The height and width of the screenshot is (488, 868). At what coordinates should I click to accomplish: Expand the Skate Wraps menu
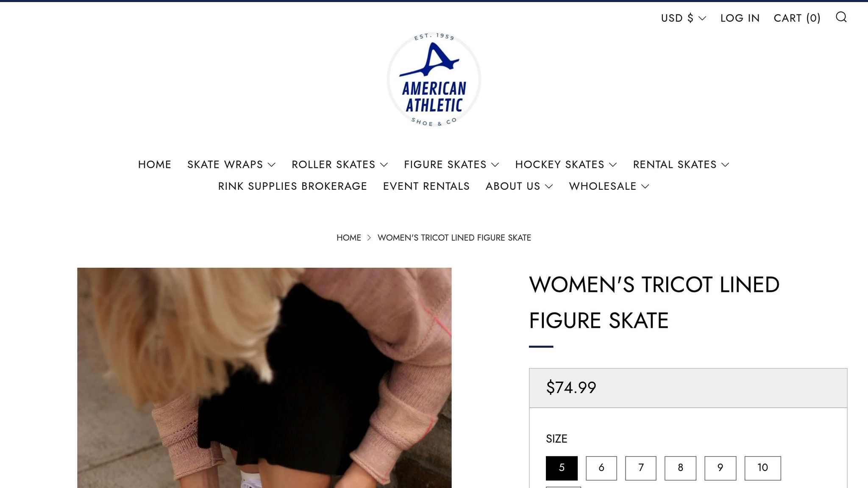231,164
